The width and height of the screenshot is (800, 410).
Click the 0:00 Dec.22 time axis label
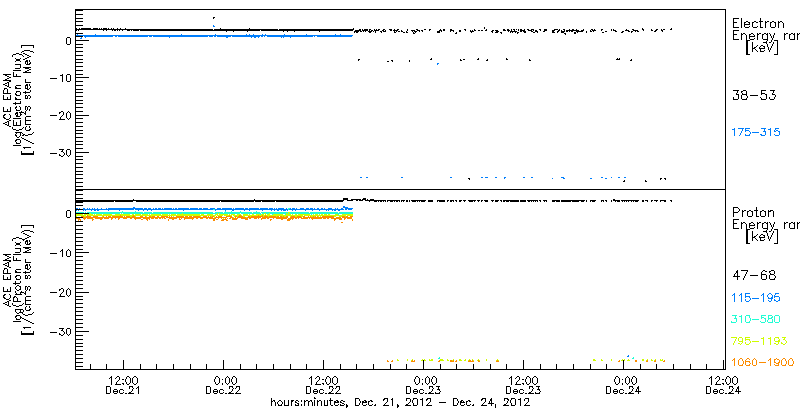[x=224, y=386]
